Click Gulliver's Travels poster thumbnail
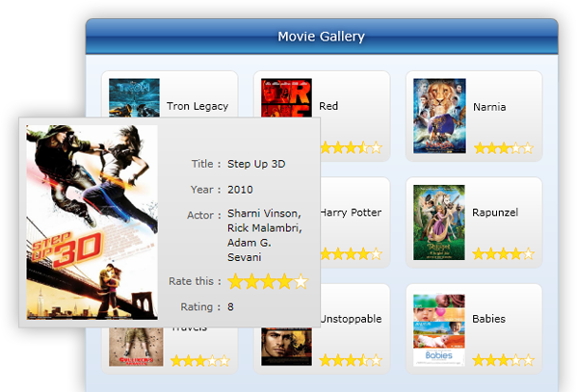The height and width of the screenshot is (392, 577). [136, 347]
